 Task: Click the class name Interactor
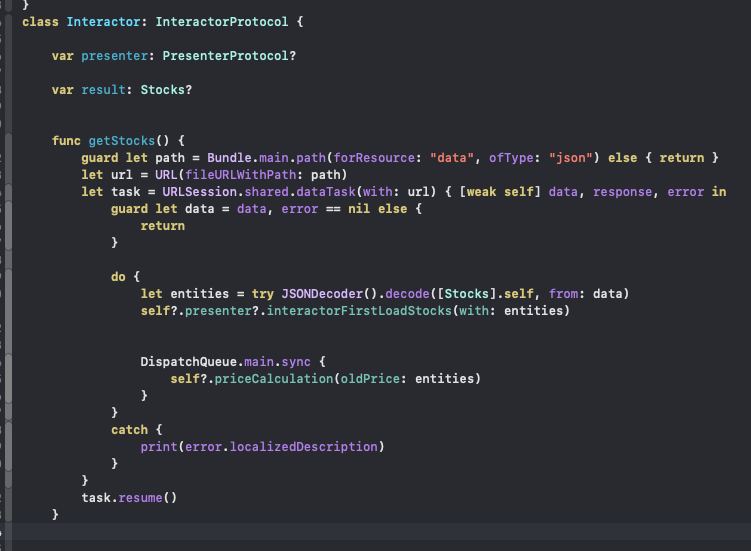tap(103, 22)
